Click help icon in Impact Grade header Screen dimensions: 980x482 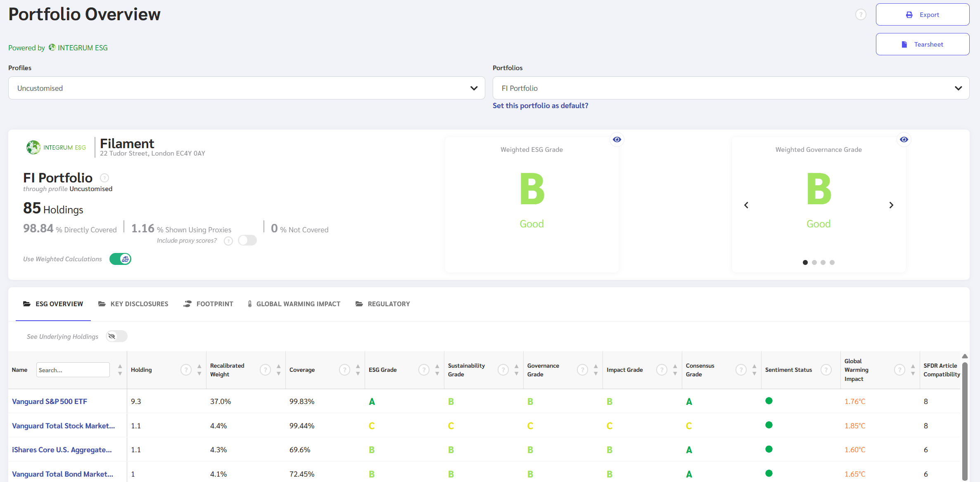pyautogui.click(x=662, y=370)
